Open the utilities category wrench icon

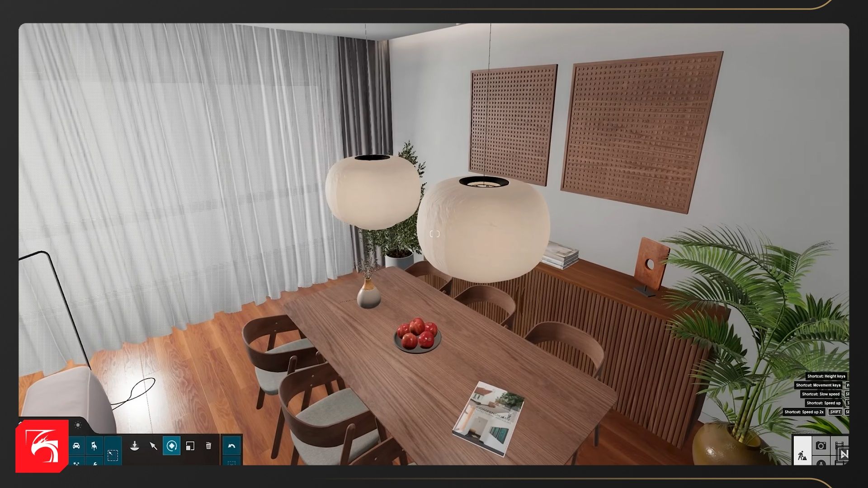click(94, 463)
